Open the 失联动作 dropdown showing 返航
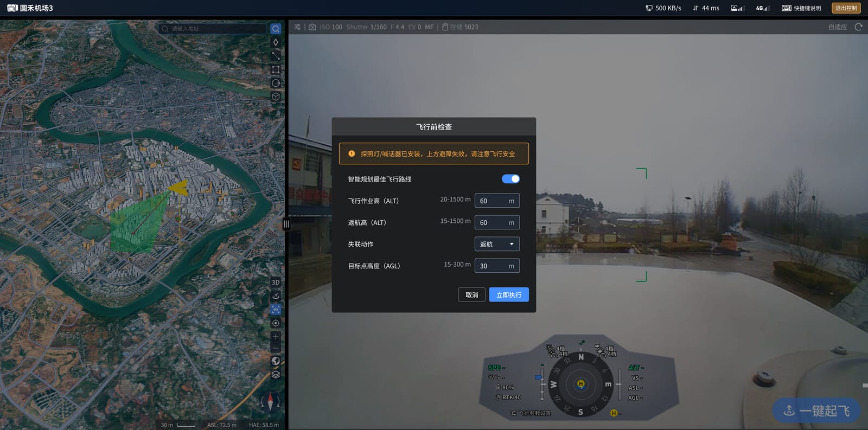The width and height of the screenshot is (868, 430). pos(497,244)
